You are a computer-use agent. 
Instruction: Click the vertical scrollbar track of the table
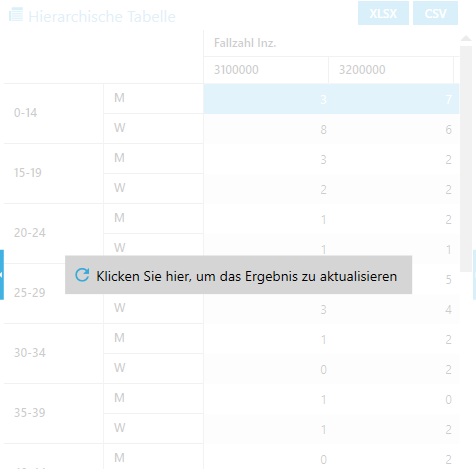(x=466, y=158)
